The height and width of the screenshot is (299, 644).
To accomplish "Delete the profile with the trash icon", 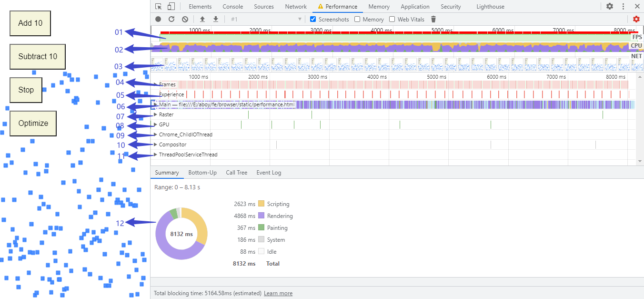I will 433,19.
